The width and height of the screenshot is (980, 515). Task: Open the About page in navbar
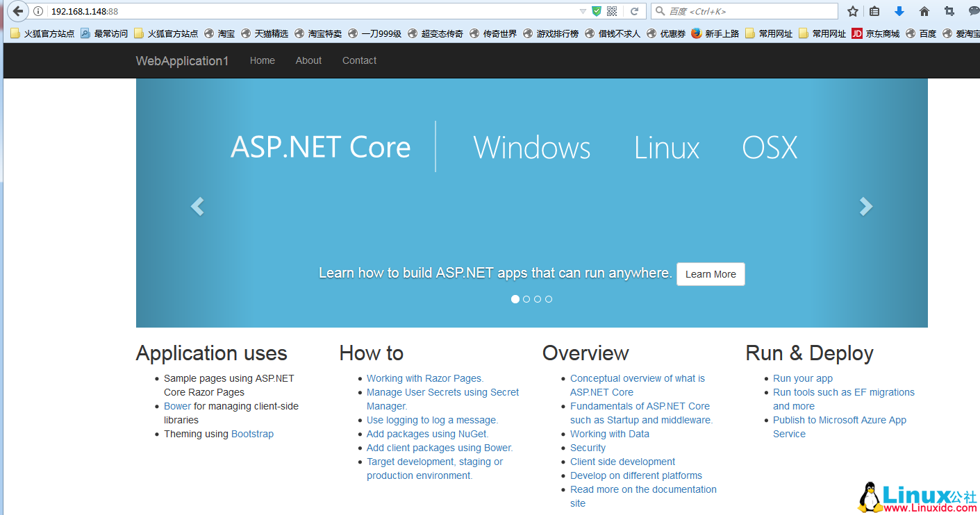point(308,60)
